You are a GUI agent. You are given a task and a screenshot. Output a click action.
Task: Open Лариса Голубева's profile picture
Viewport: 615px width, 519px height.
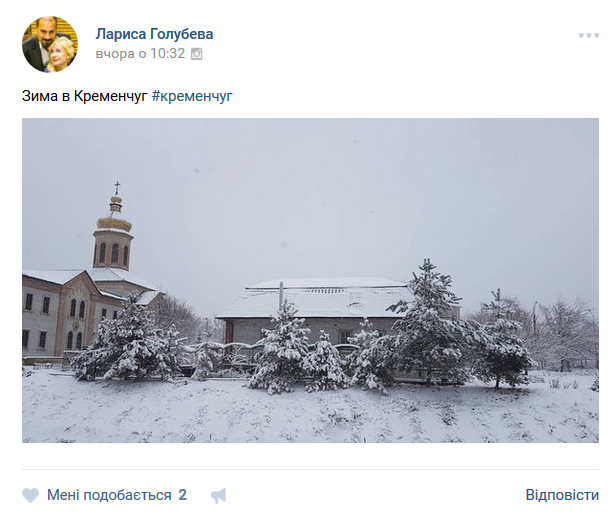[x=50, y=44]
